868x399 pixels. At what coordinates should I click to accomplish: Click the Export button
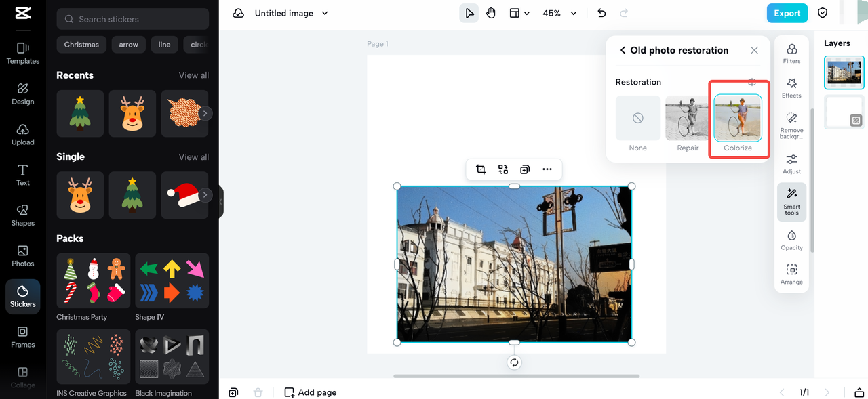[x=787, y=13]
